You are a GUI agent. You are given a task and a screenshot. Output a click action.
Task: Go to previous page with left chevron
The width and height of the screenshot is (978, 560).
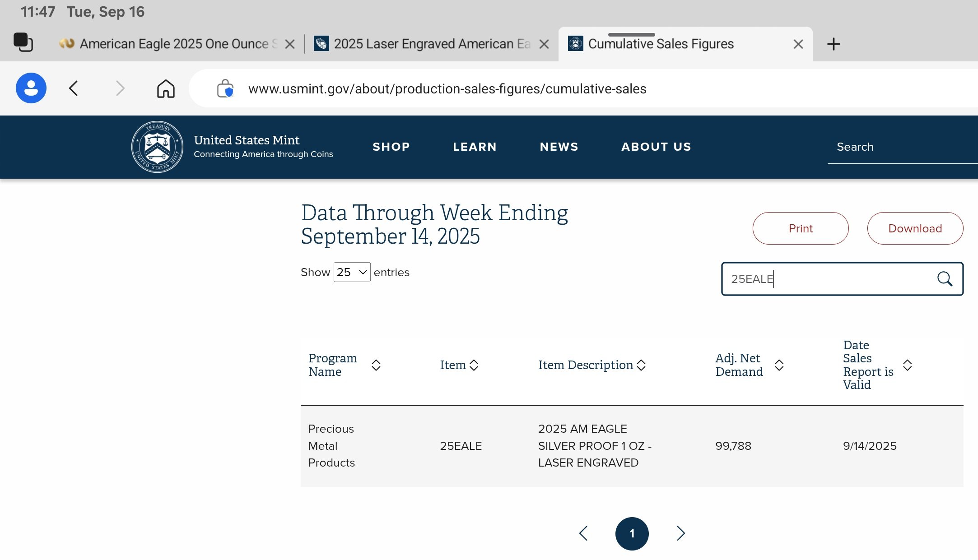[x=583, y=533]
